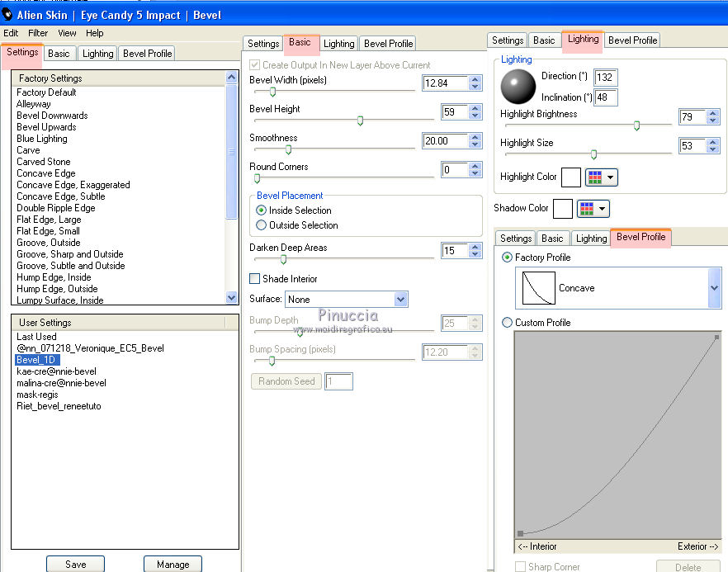728x572 pixels.
Task: Click the Save button
Action: 76,564
